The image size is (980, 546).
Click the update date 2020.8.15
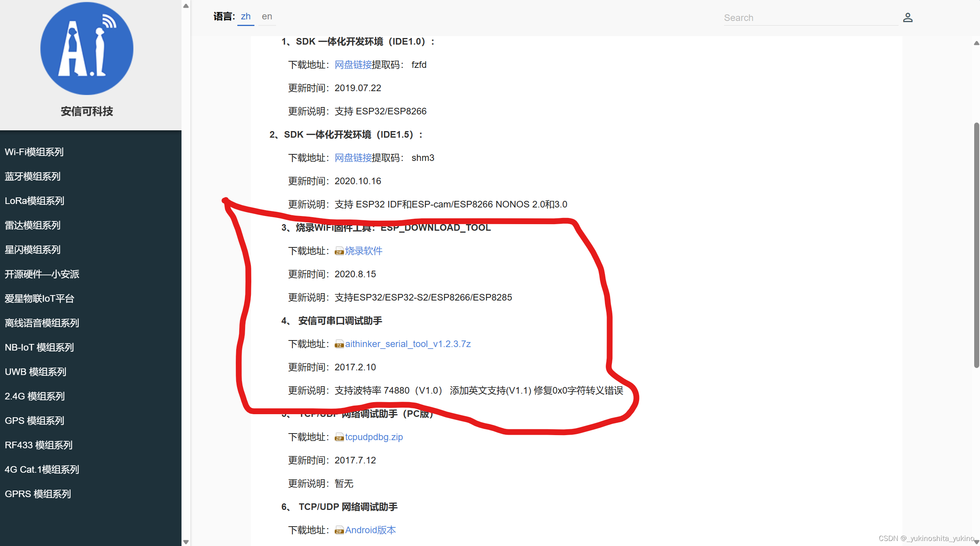(355, 274)
